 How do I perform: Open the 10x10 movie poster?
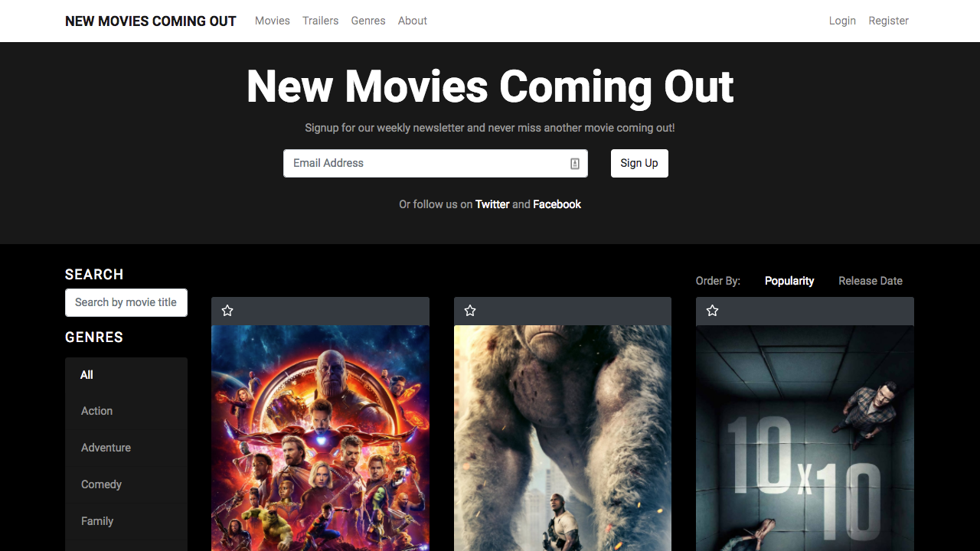(805, 439)
